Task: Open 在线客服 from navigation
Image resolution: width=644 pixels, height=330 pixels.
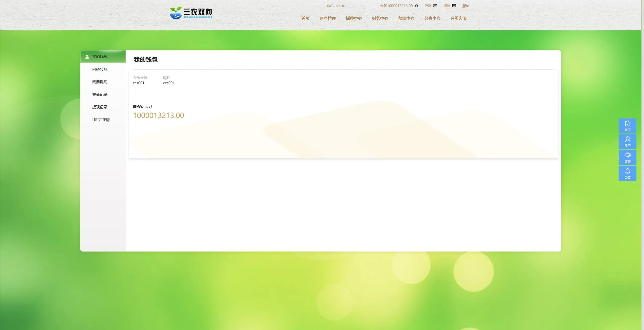Action: (x=458, y=18)
